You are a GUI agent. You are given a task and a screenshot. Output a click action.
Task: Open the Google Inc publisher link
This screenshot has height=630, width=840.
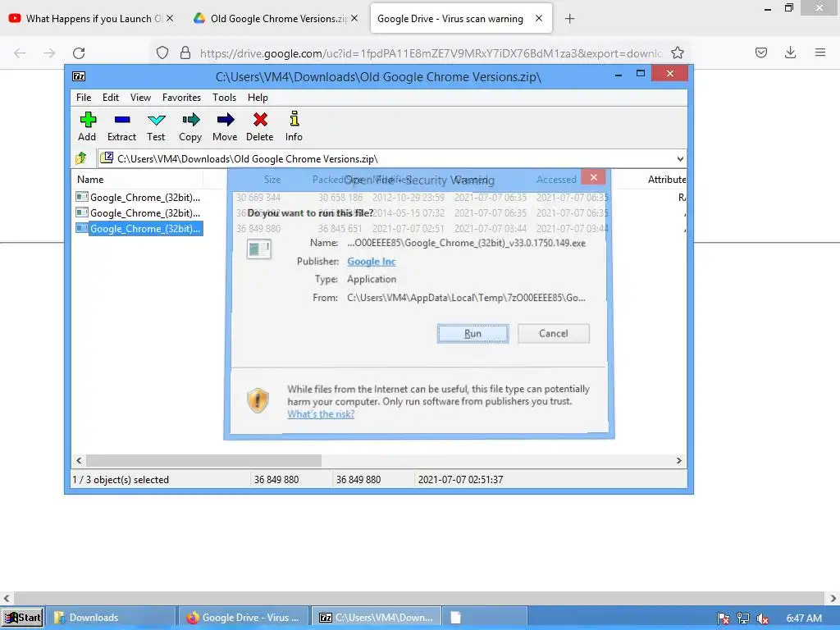[x=372, y=262]
